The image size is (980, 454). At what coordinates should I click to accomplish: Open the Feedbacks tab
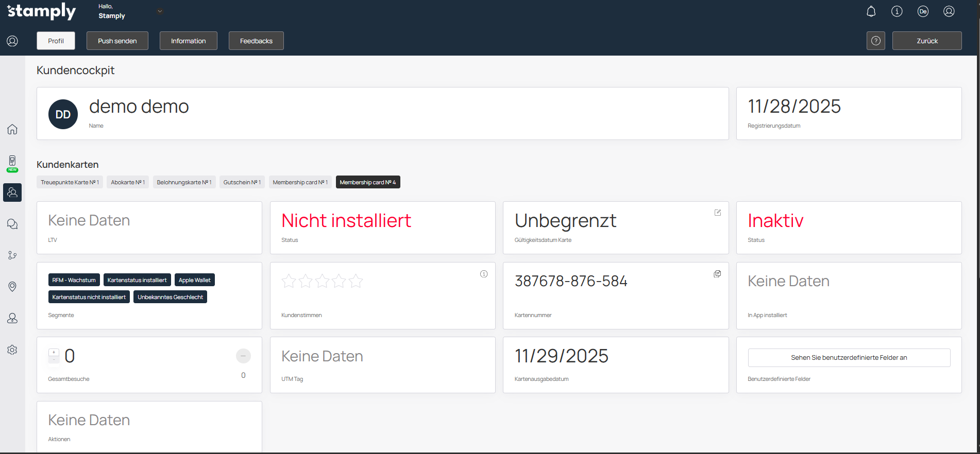256,41
